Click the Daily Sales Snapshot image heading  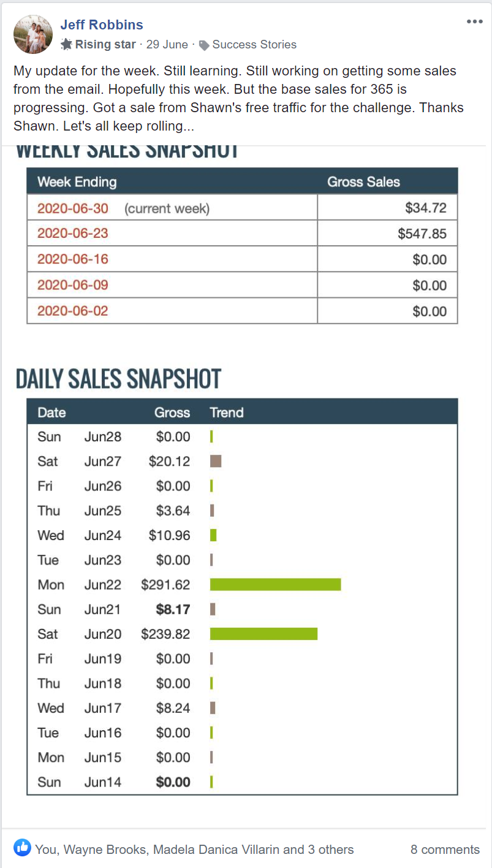click(118, 379)
